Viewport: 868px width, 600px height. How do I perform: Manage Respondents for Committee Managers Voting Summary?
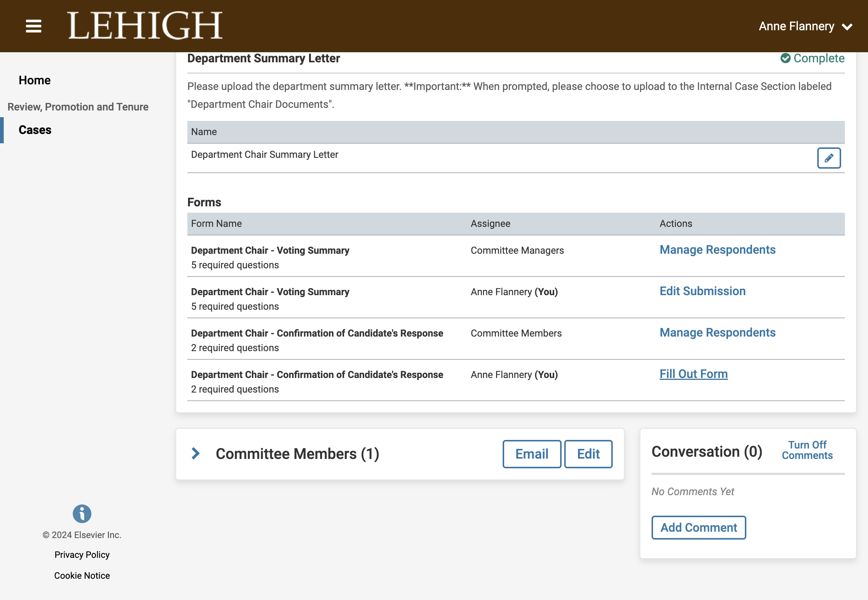pos(717,250)
